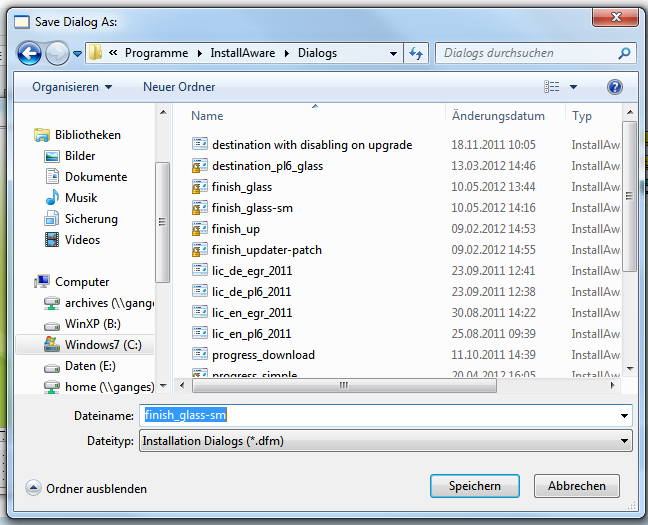Image resolution: width=648 pixels, height=525 pixels.
Task: Click date 10.05.2012 14:16 cell
Action: pyautogui.click(x=493, y=208)
